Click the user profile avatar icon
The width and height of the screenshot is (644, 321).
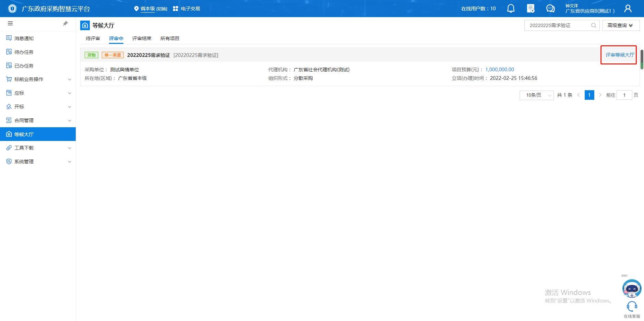click(628, 9)
